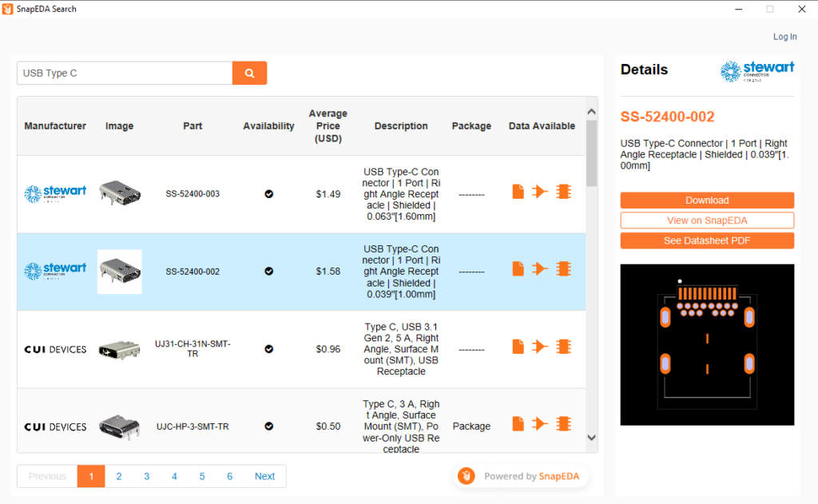Go to results page 2
Image resolution: width=818 pixels, height=504 pixels.
(119, 476)
